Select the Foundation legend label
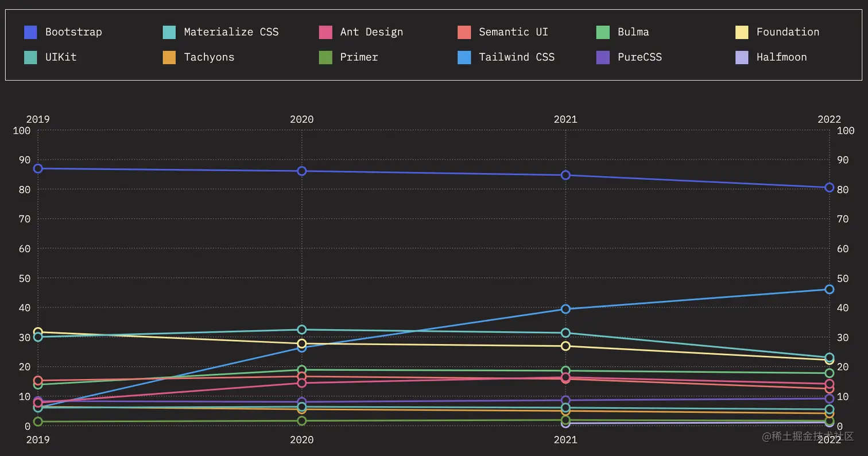 (x=788, y=32)
